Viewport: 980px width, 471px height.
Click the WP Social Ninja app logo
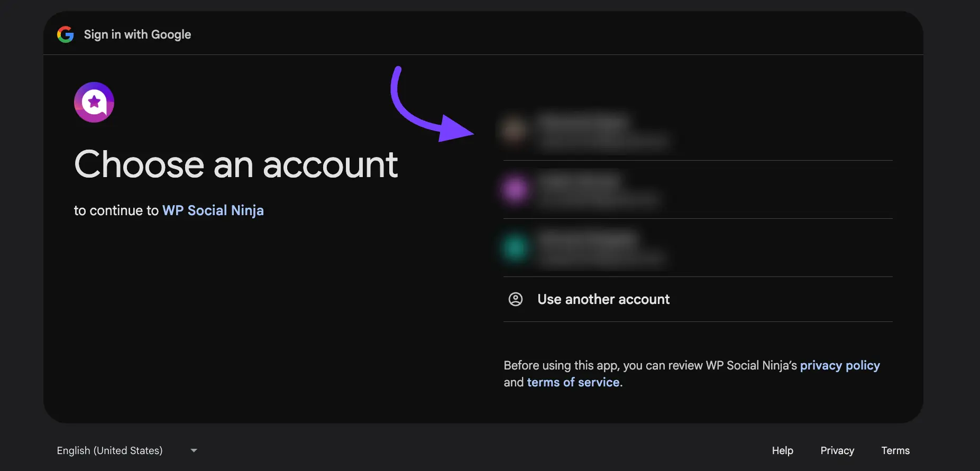(94, 102)
